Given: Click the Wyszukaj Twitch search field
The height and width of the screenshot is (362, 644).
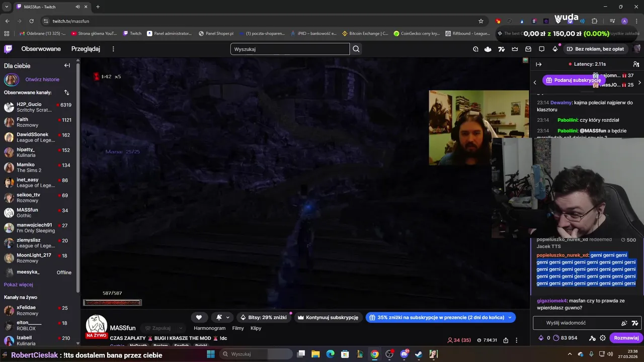Looking at the screenshot, I should (x=290, y=49).
